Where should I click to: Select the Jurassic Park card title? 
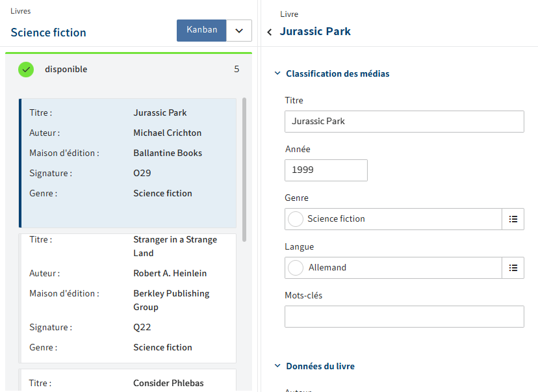click(160, 113)
